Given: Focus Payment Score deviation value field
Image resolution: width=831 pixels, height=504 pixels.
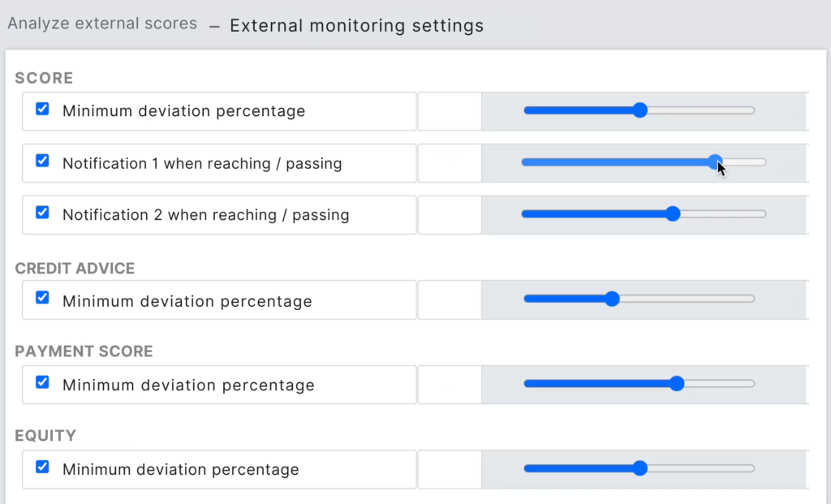Looking at the screenshot, I should coord(450,385).
